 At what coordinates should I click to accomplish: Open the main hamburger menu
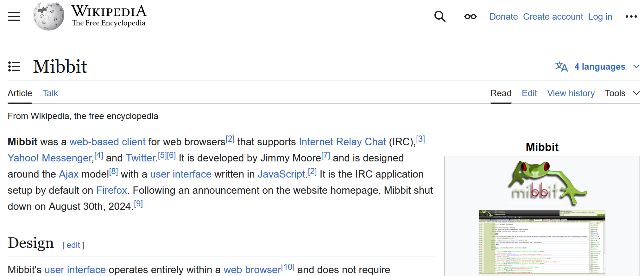(14, 16)
